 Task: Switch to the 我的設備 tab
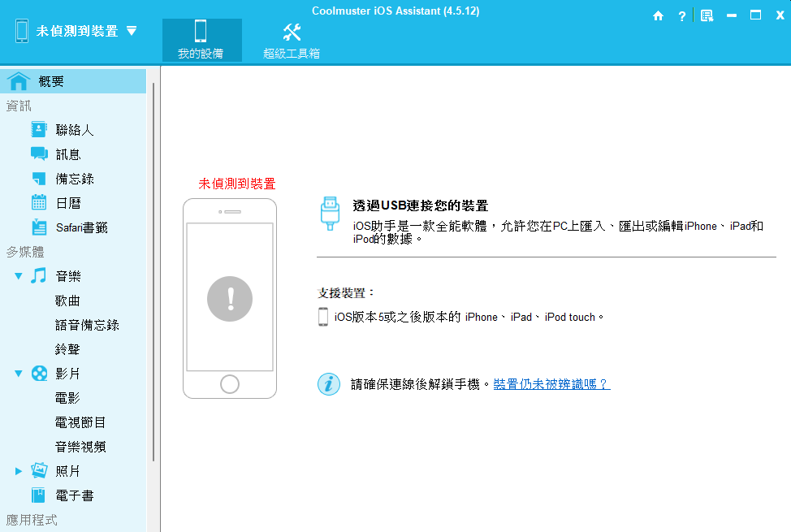pyautogui.click(x=201, y=40)
